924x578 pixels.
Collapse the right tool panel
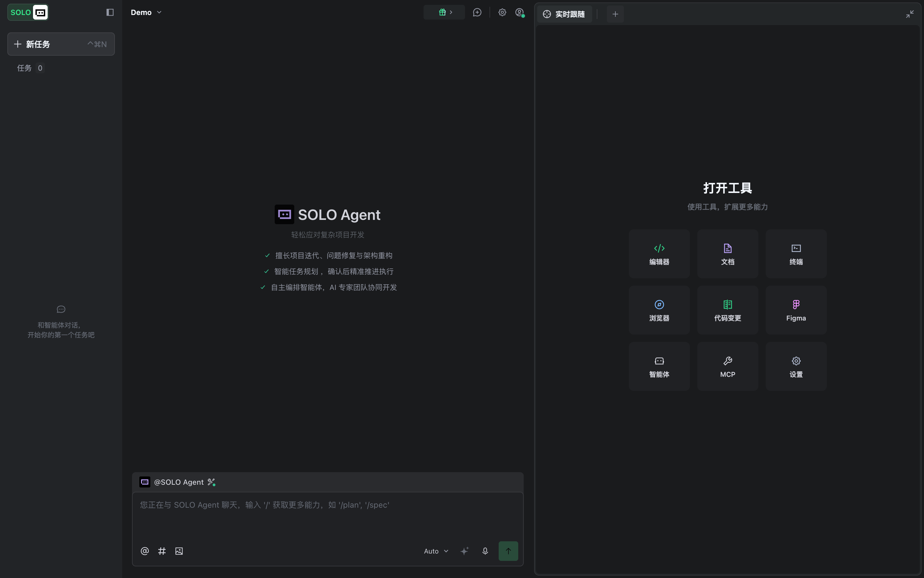coord(910,14)
